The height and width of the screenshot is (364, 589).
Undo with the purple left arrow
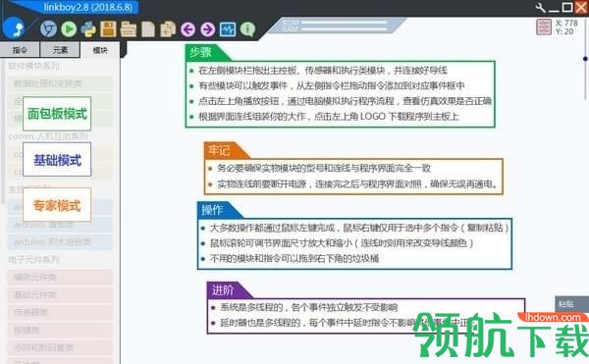tap(187, 29)
